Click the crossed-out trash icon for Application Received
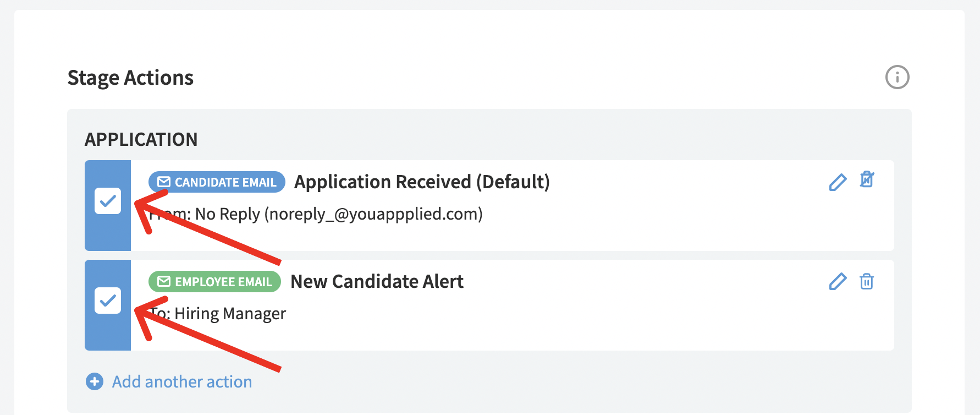The height and width of the screenshot is (415, 980). (x=867, y=179)
